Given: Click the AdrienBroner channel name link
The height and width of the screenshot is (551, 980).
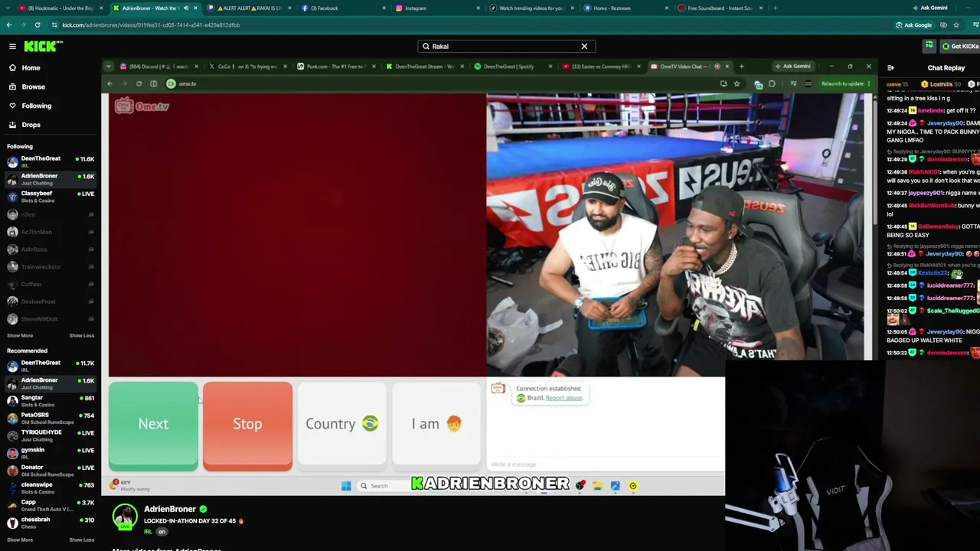Looking at the screenshot, I should [170, 510].
